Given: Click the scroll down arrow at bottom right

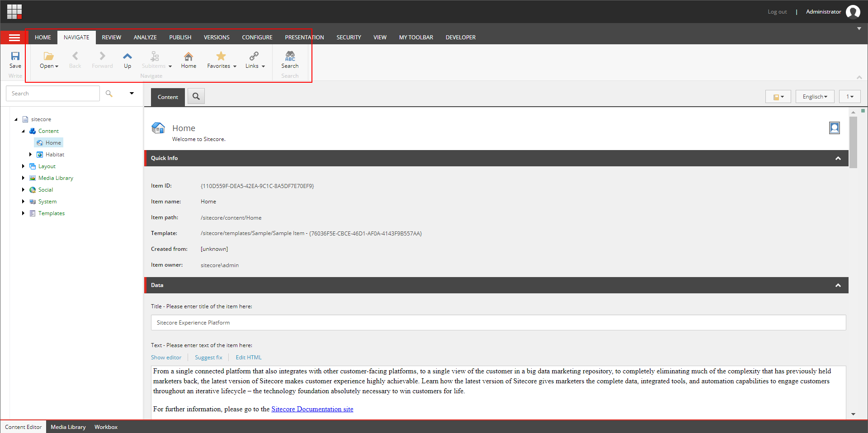Looking at the screenshot, I should tap(853, 414).
